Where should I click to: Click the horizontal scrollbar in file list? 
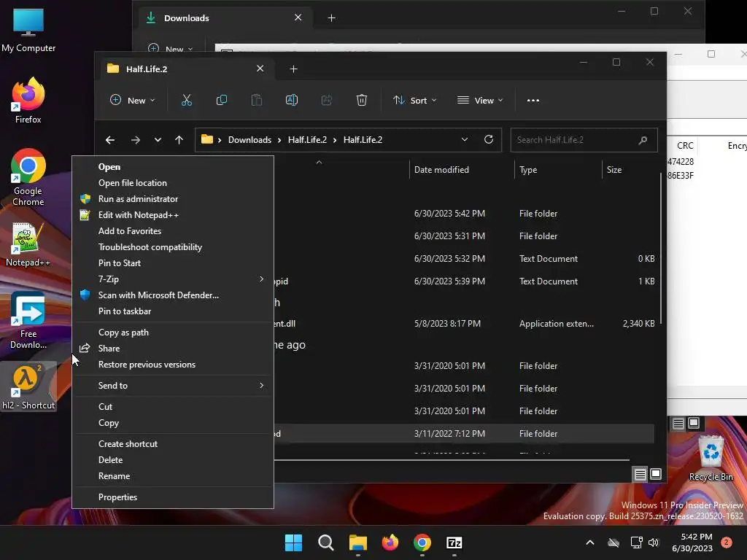point(452,460)
